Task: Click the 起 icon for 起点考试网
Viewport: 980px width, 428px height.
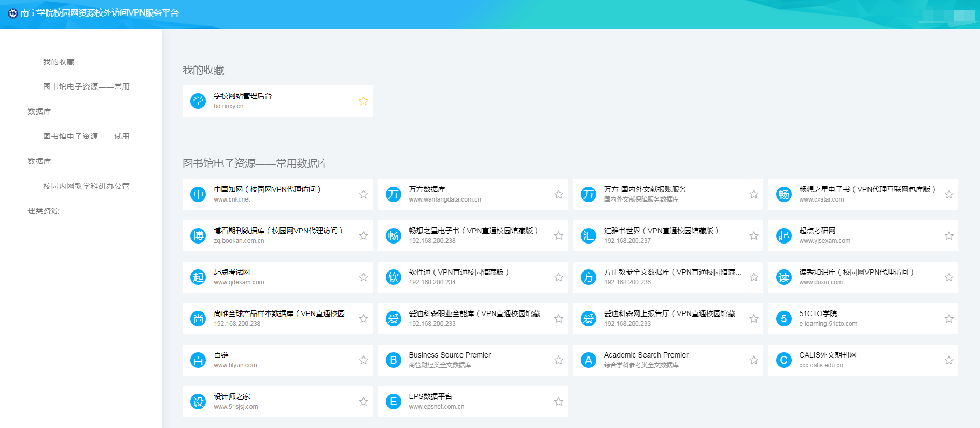Action: (x=198, y=277)
